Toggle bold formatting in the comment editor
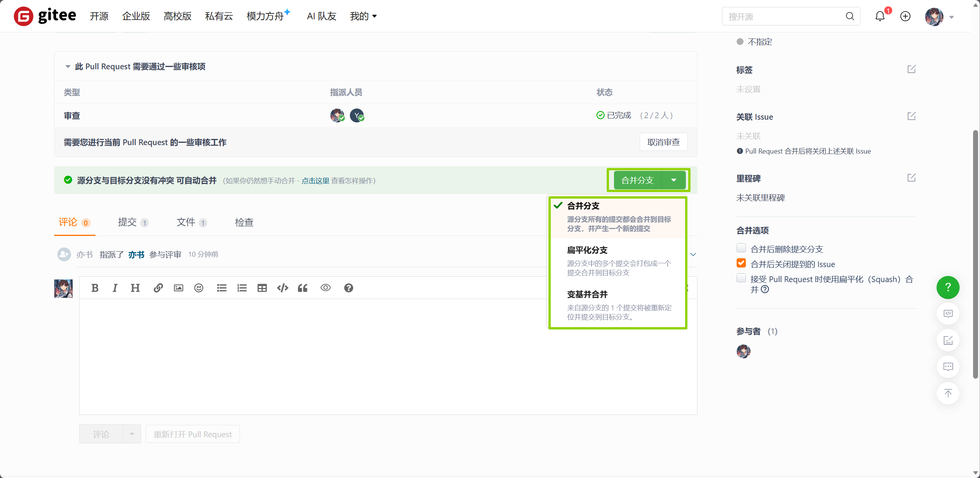The image size is (980, 478). click(95, 288)
